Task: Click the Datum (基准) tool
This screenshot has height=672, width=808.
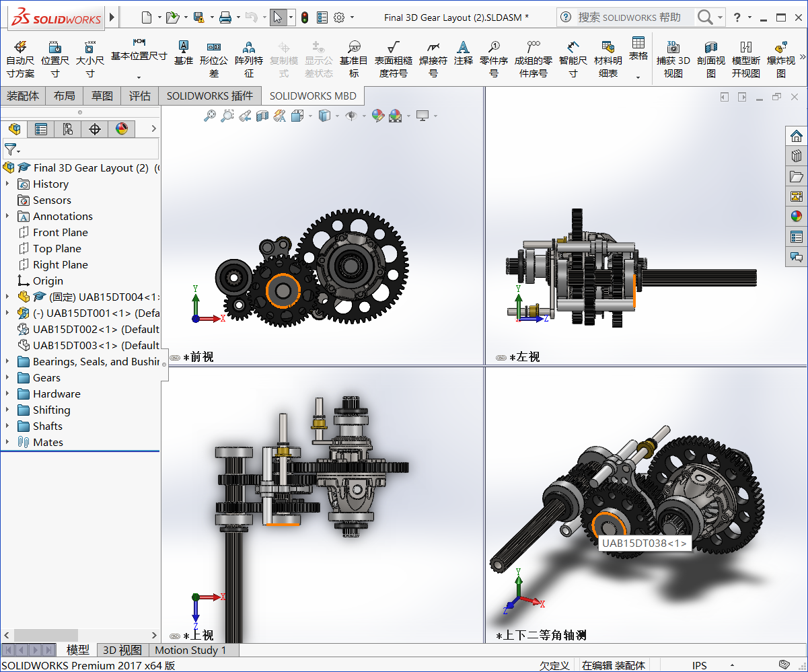Action: 183,53
